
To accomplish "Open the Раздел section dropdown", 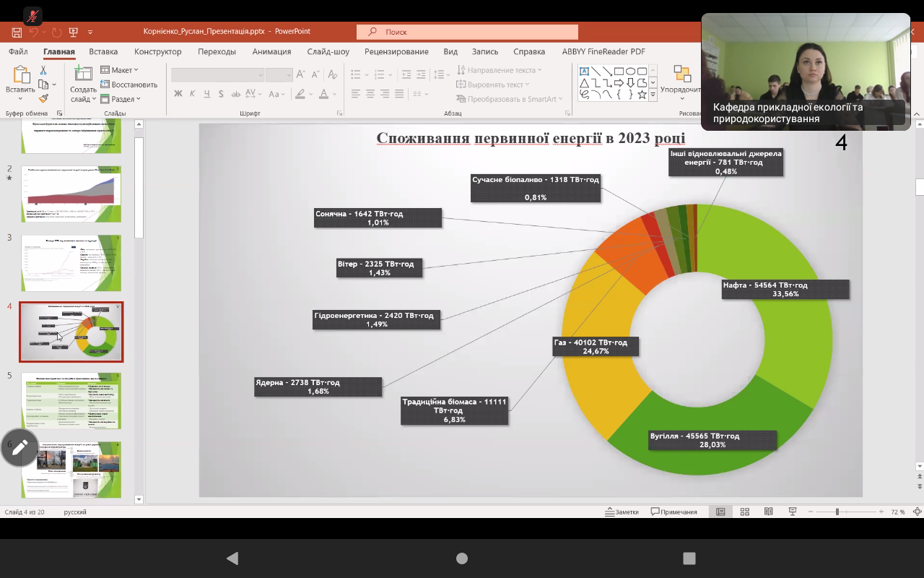I will coord(121,99).
